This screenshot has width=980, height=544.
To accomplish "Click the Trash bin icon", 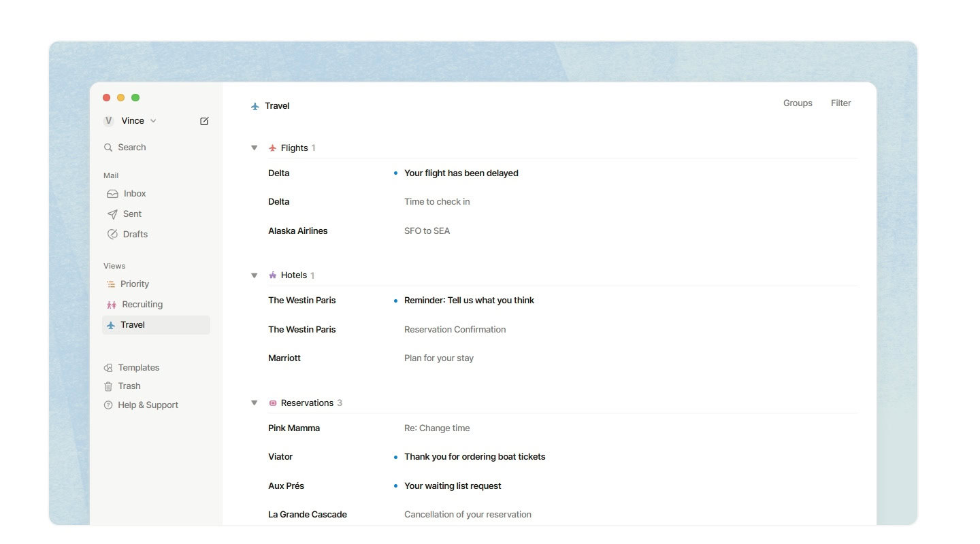I will pos(108,386).
